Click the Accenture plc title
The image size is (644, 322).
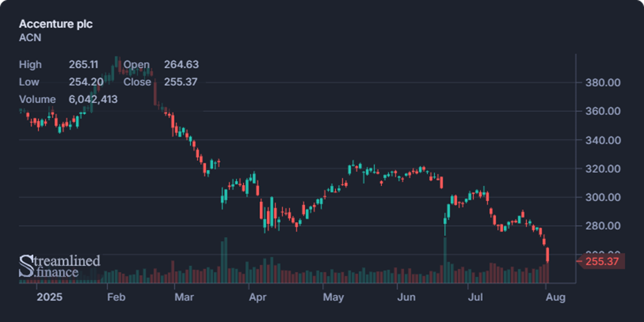click(x=55, y=24)
